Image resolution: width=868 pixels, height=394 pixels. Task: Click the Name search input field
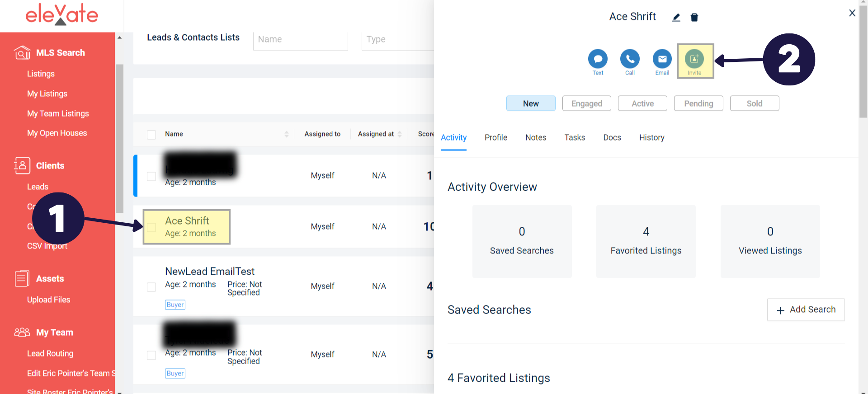coord(301,40)
